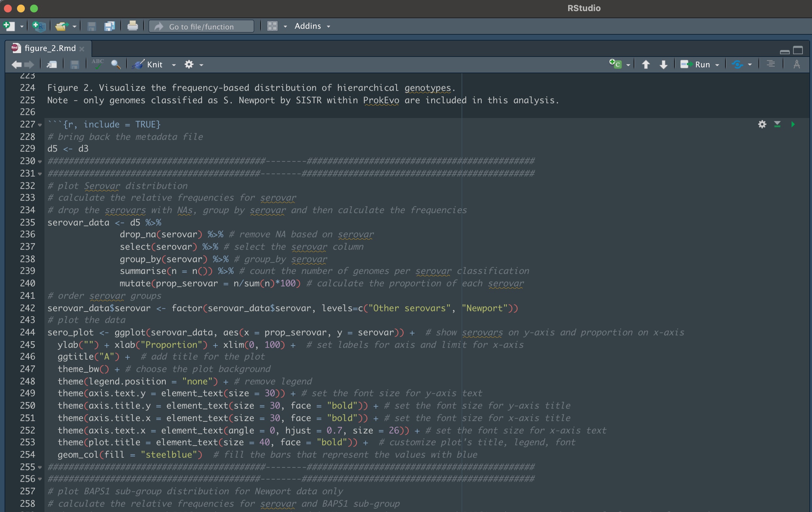Click the Print icon in main toolbar
Viewport: 812px width, 512px height.
tap(132, 26)
